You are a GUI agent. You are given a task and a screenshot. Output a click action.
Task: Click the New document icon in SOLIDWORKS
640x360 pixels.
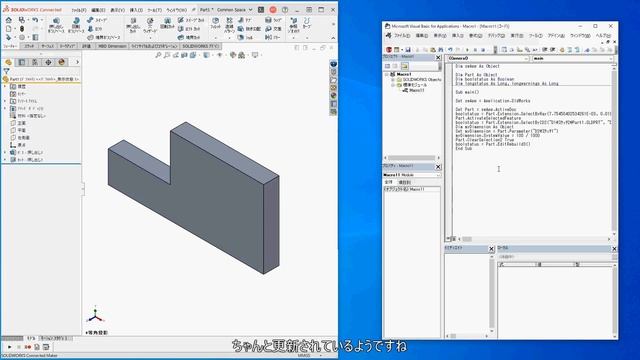pyautogui.click(x=9, y=29)
